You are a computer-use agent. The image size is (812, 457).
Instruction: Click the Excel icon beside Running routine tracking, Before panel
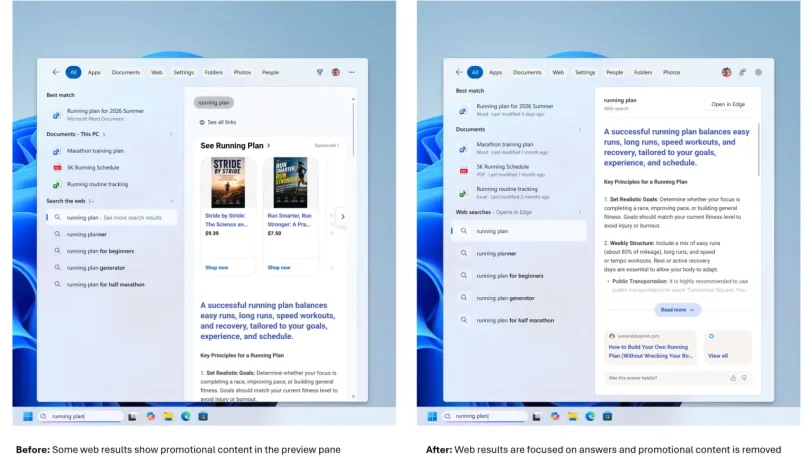pyautogui.click(x=56, y=184)
